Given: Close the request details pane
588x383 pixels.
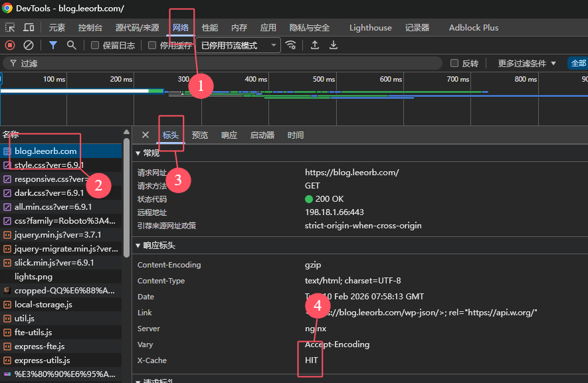Looking at the screenshot, I should [x=146, y=135].
